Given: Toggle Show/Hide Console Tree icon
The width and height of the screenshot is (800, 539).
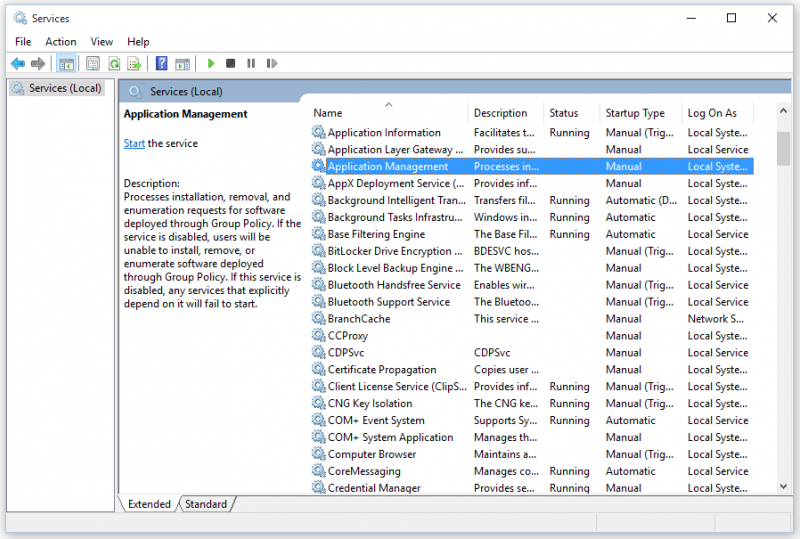Looking at the screenshot, I should click(x=67, y=64).
